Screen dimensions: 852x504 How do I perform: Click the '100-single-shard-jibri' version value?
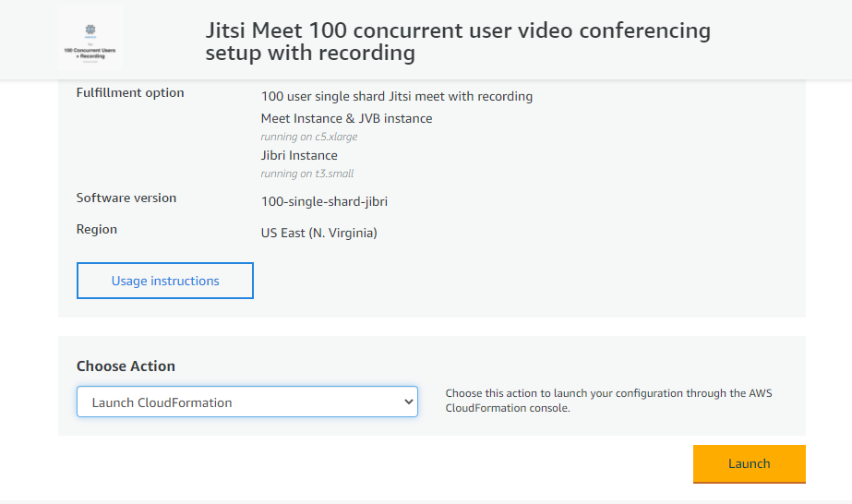point(318,201)
